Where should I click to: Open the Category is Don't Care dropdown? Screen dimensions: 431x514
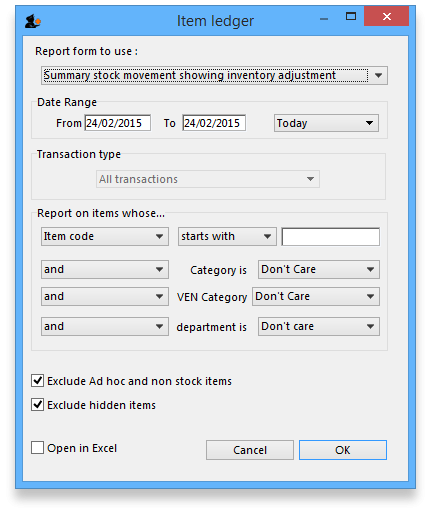tap(318, 269)
